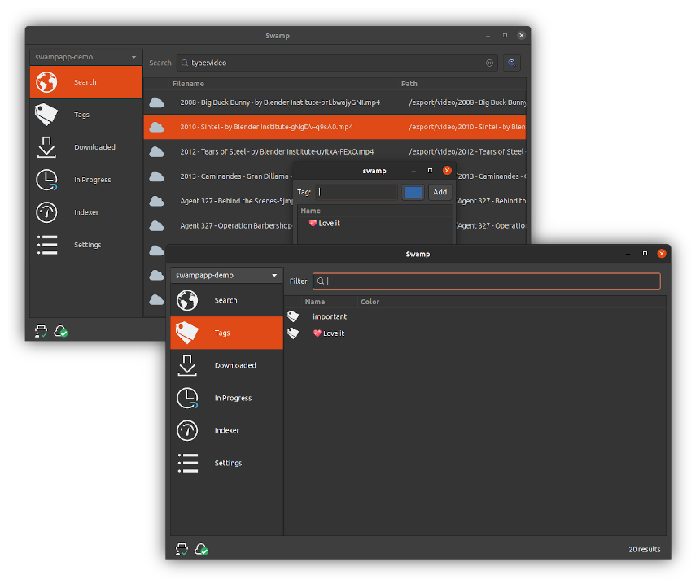
Task: Click network status icon in front window statusbar
Action: pos(182,549)
